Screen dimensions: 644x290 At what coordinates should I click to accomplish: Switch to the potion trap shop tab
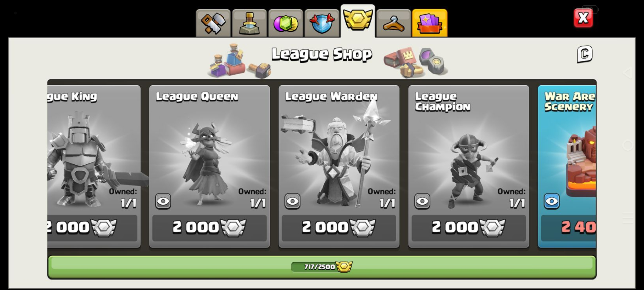(x=249, y=23)
